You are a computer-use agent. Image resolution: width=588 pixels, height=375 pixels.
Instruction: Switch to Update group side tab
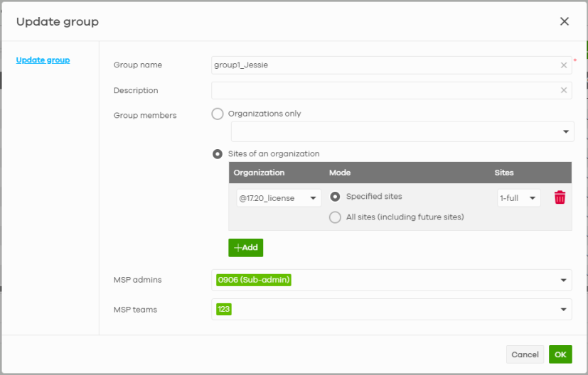(x=43, y=60)
